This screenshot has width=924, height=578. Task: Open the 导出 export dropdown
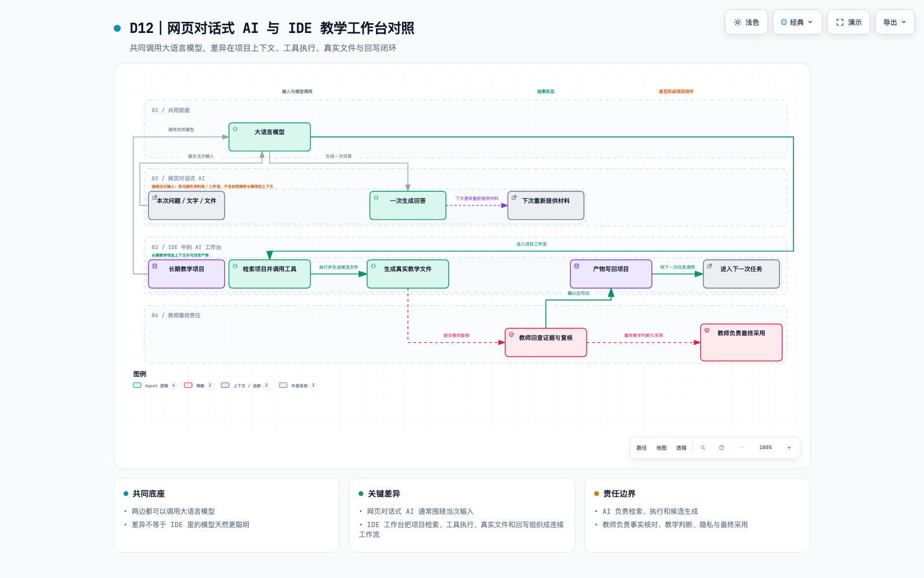click(x=895, y=22)
